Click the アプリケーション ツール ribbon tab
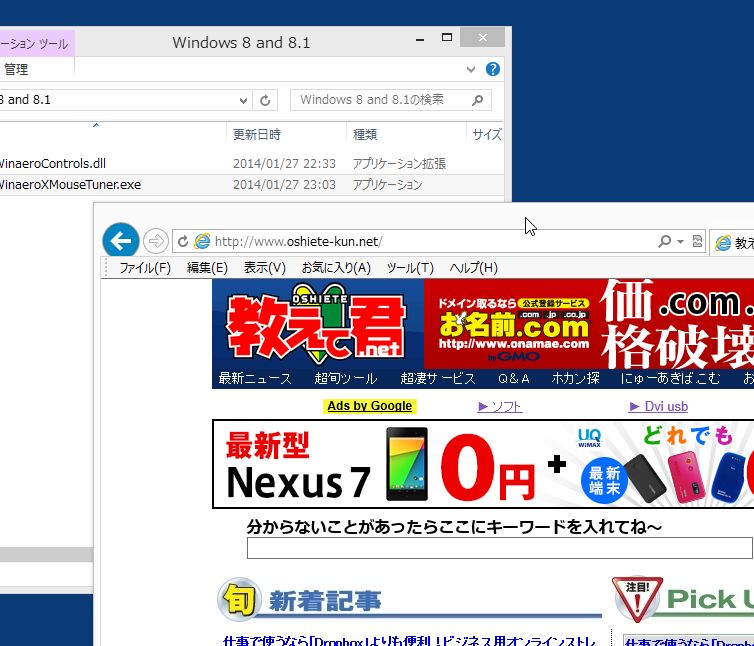Screen dimensions: 754x646 click(x=37, y=43)
